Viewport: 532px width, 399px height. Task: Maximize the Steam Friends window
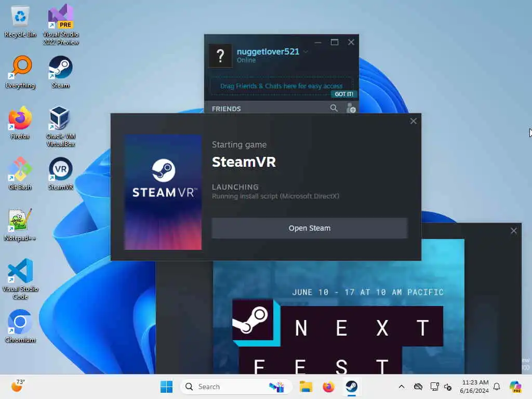click(335, 42)
